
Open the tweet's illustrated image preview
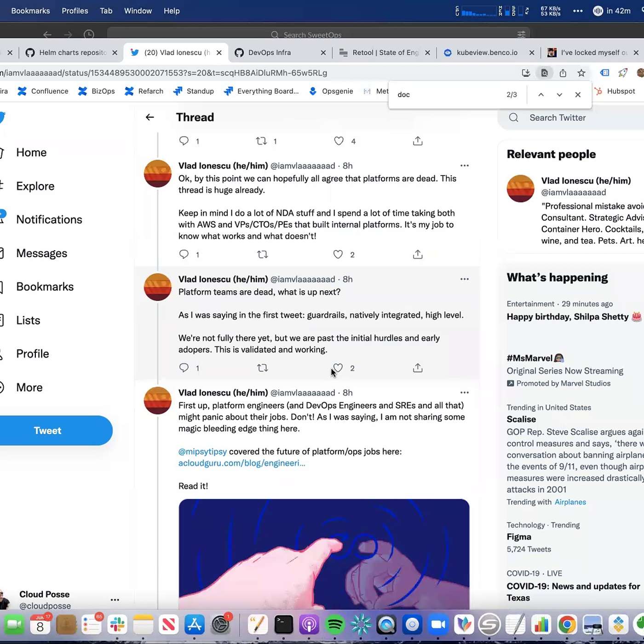(324, 552)
